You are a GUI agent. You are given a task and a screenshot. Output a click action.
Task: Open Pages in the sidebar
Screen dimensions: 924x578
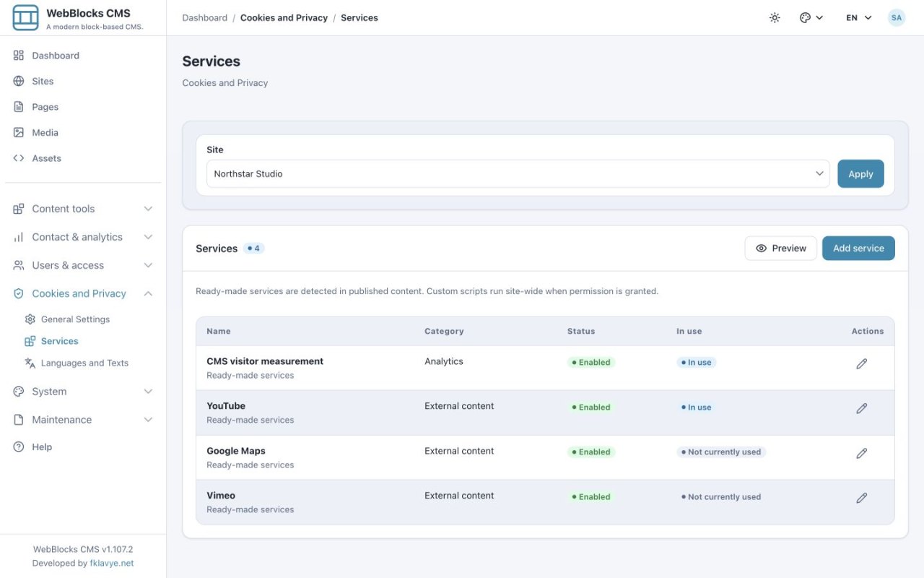pos(83,107)
